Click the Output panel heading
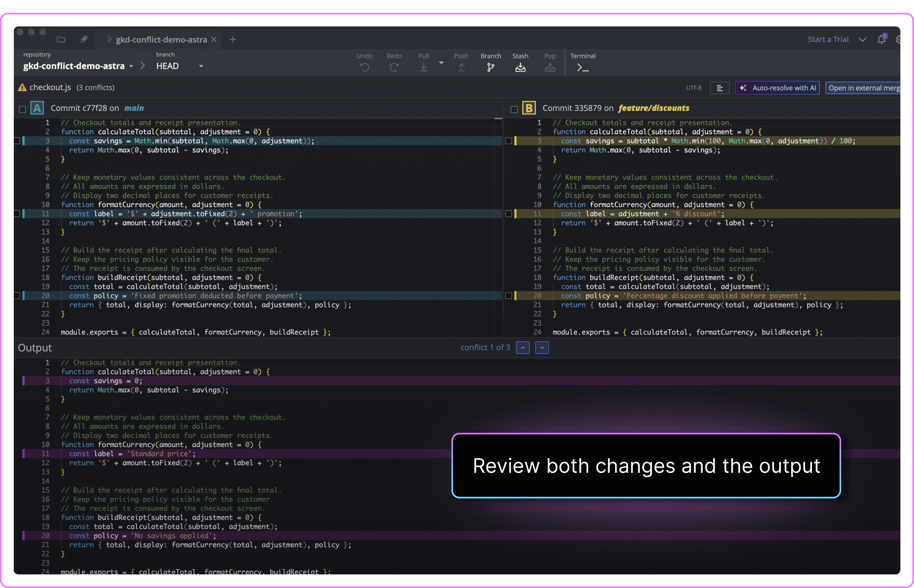 pyautogui.click(x=35, y=348)
